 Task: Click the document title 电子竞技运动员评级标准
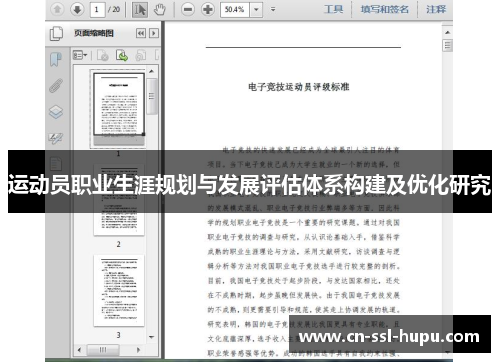click(298, 87)
